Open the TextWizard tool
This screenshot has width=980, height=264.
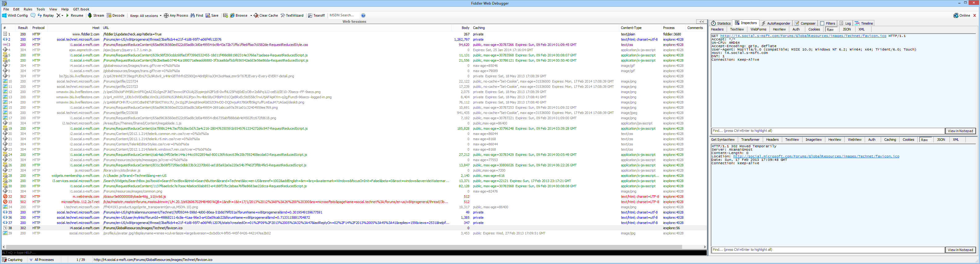point(292,16)
